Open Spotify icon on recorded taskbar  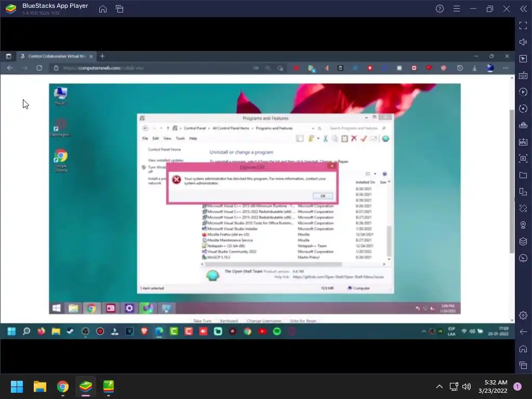tap(277, 331)
